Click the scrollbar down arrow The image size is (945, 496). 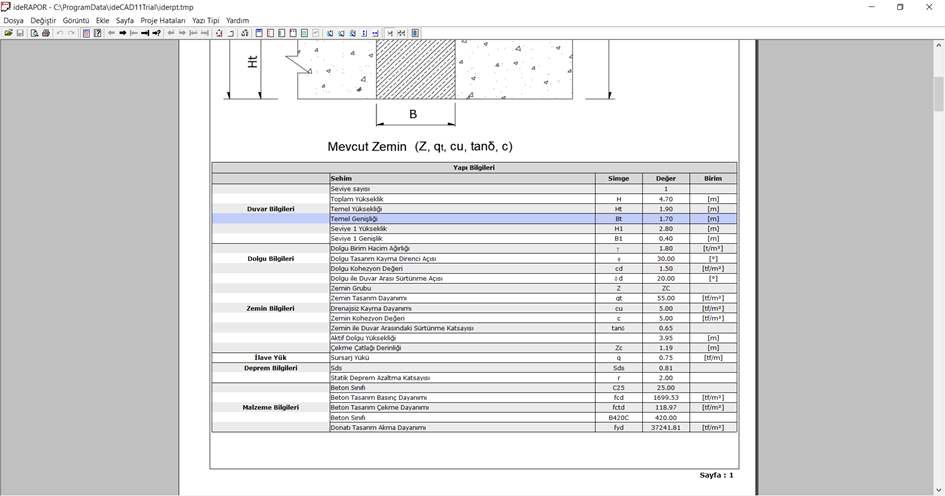(x=939, y=491)
